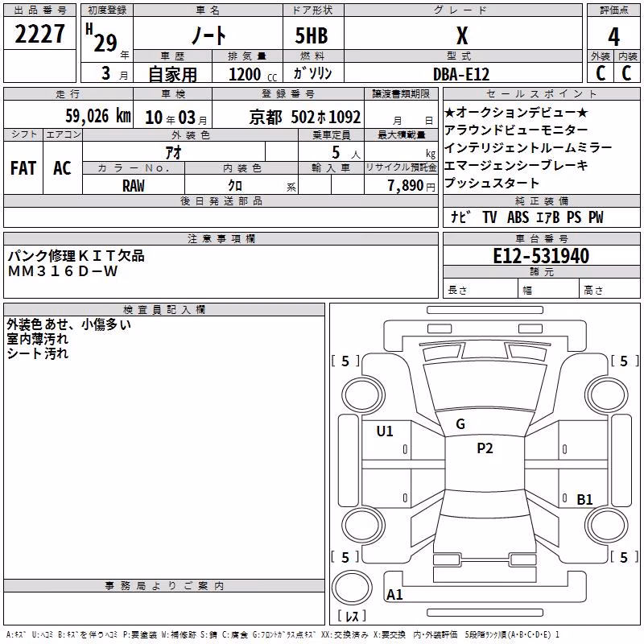644x644 pixels.
Task: Click chassis number E12-531940
Action: [541, 256]
